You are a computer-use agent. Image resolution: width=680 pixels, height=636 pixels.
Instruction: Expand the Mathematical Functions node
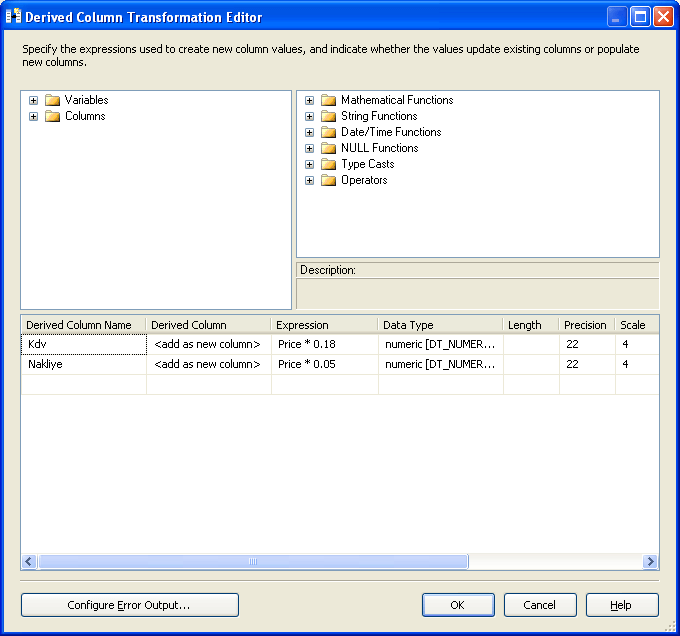click(309, 101)
